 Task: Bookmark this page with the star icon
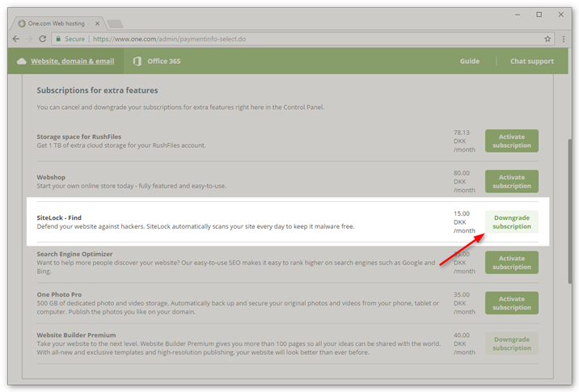coord(547,39)
